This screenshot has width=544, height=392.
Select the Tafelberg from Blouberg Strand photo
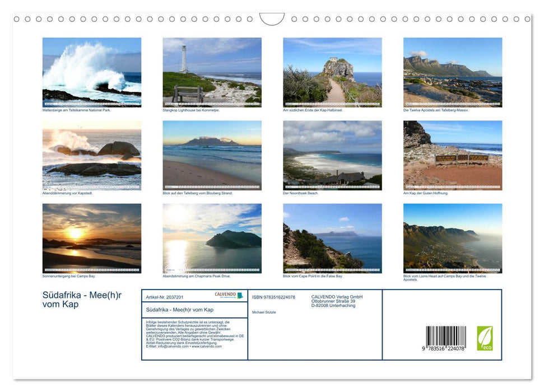[x=212, y=155]
